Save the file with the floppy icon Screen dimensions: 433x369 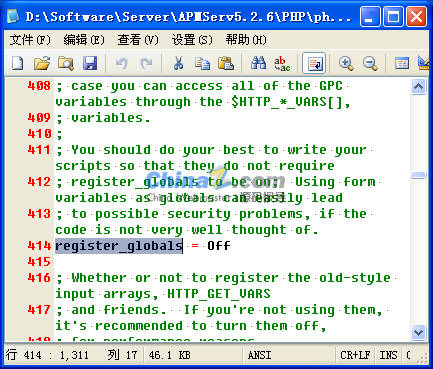[x=90, y=63]
